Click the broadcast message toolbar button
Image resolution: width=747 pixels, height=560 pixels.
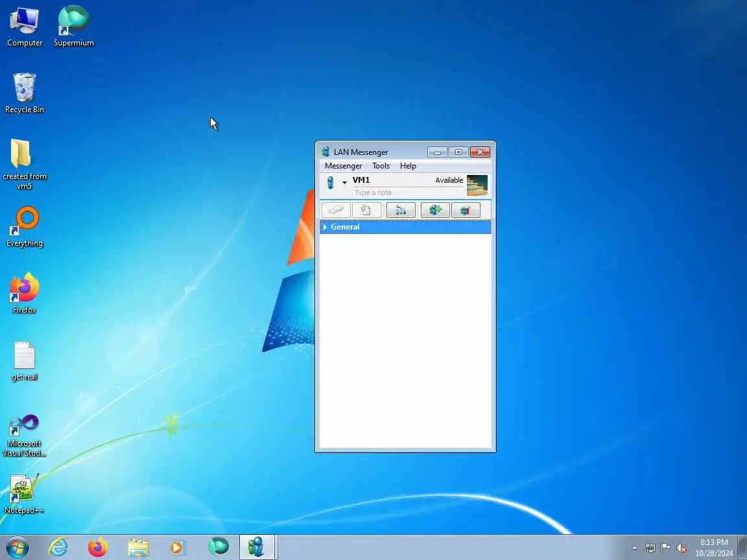[401, 210]
